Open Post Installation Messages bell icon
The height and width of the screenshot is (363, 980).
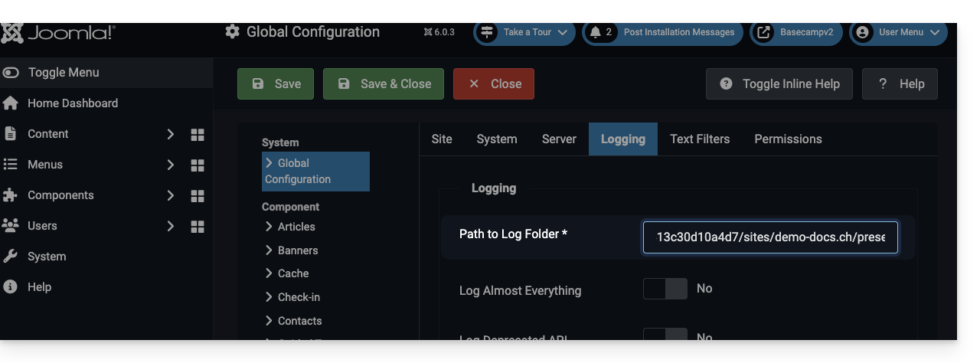[x=596, y=32]
